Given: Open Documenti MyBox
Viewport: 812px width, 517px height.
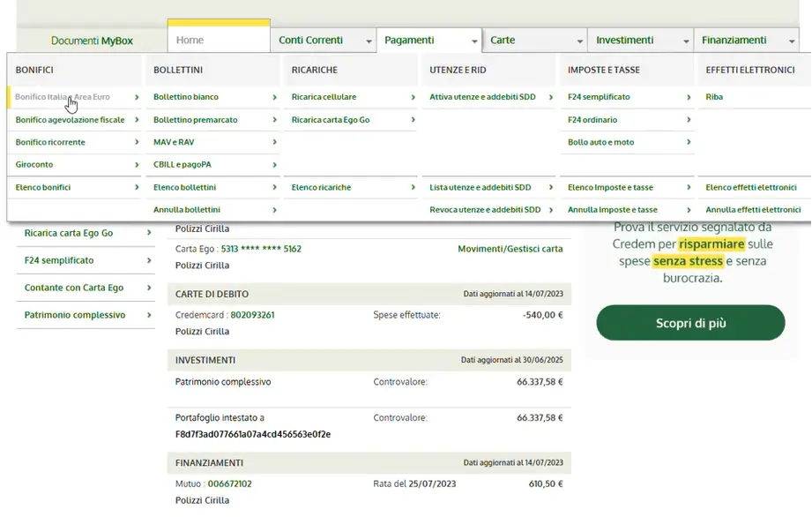Looking at the screenshot, I should [x=92, y=40].
